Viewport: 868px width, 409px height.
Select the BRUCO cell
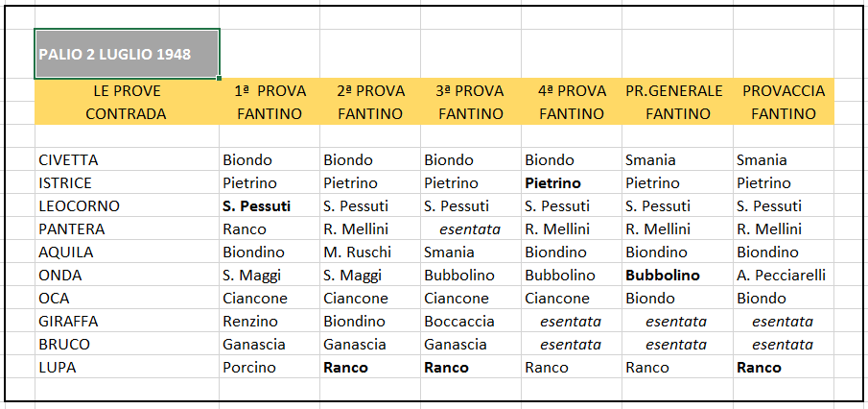[x=64, y=345]
